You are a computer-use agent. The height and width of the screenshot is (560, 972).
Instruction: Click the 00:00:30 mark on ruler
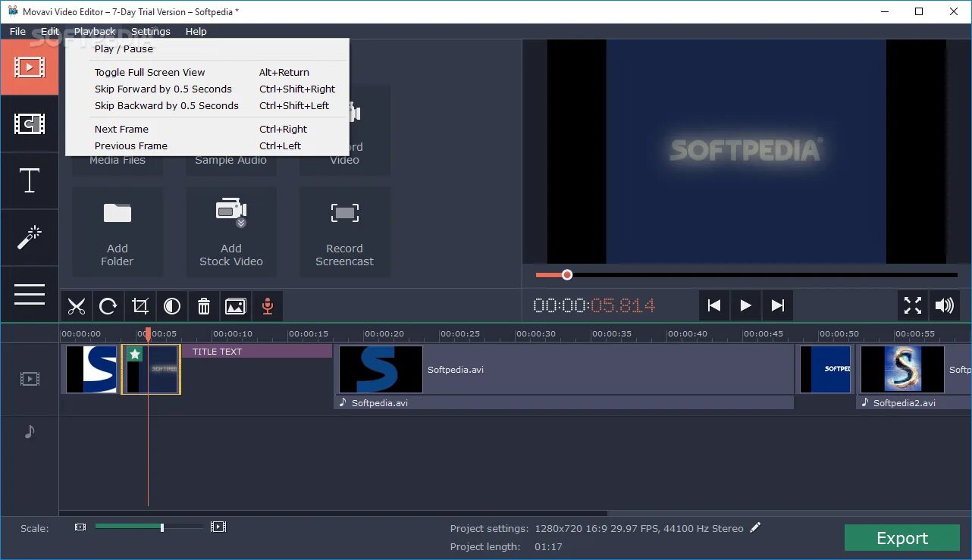click(536, 333)
